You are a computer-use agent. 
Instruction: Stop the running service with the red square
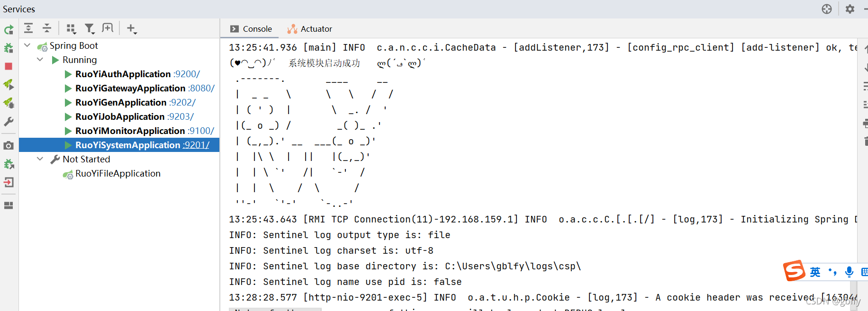click(9, 66)
